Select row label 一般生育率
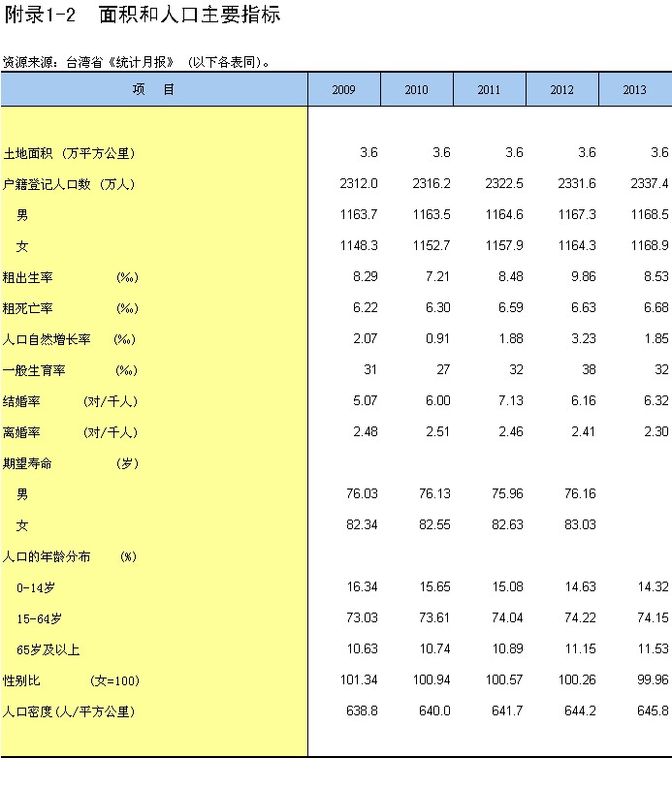 (x=34, y=371)
